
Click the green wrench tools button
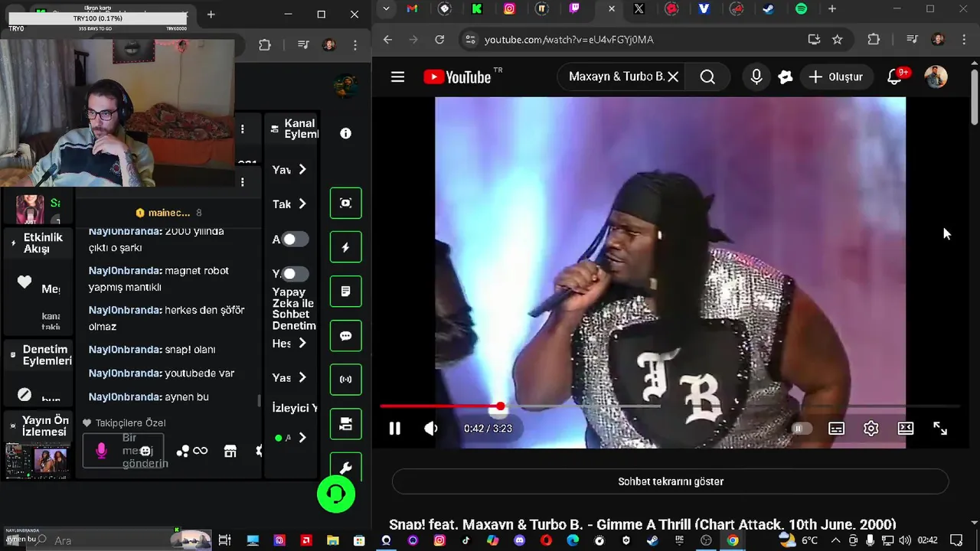[345, 468]
